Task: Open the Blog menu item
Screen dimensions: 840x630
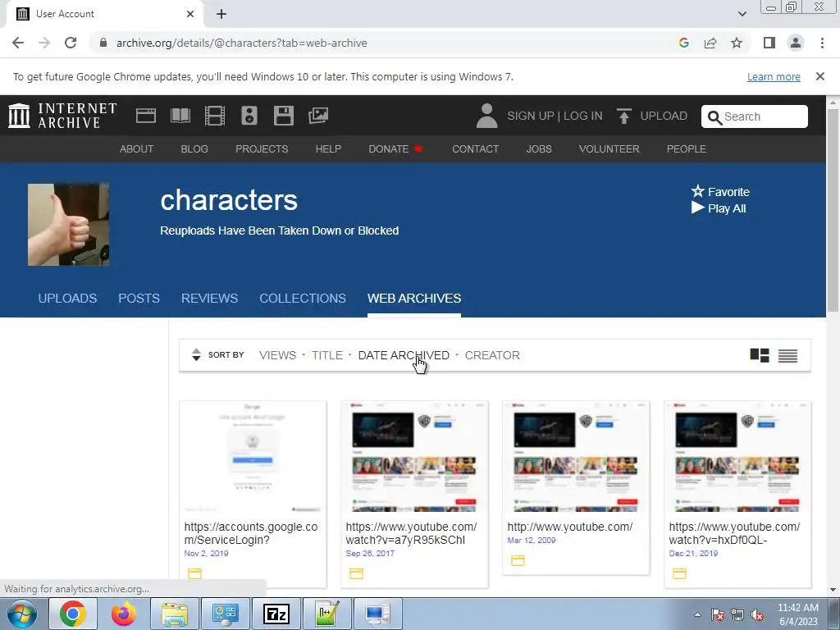Action: 194,149
